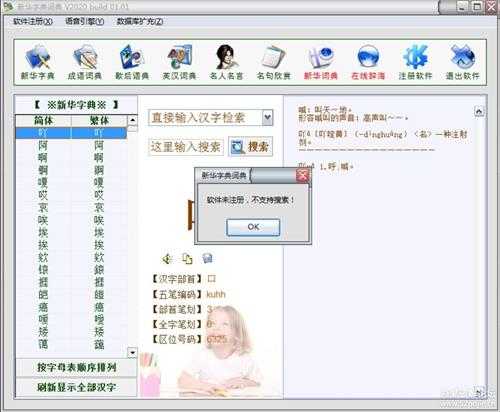Image resolution: width=500 pixels, height=412 pixels.
Task: Click the 刷新显示全部汉字 button
Action: [76, 387]
